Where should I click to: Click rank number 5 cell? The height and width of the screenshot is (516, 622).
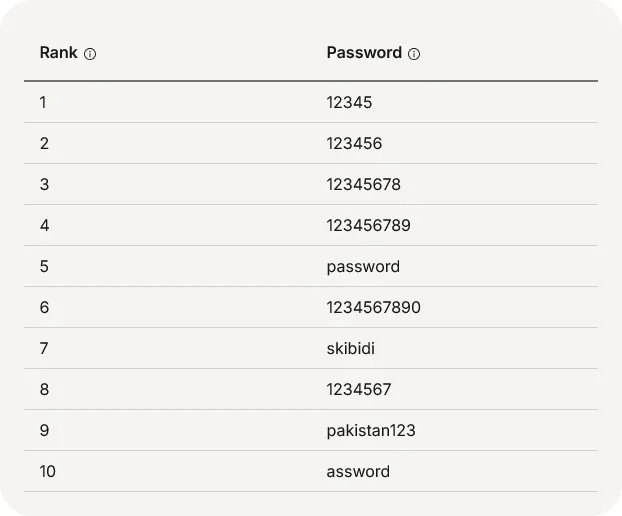tap(44, 266)
